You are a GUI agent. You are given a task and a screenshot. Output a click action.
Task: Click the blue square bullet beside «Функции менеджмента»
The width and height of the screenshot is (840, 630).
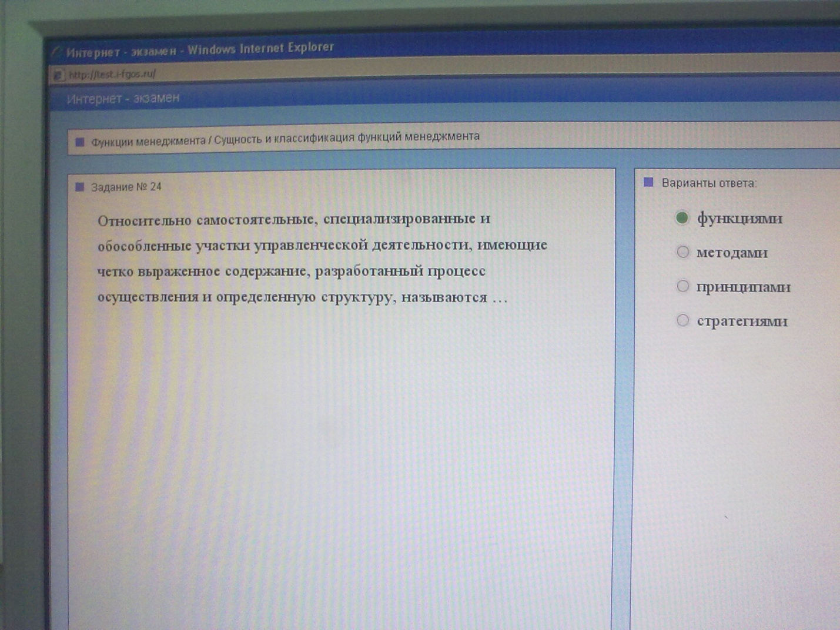tap(80, 142)
